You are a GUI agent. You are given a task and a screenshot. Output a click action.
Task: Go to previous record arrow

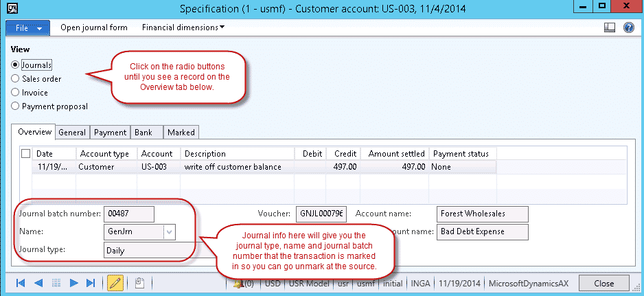[x=38, y=283]
